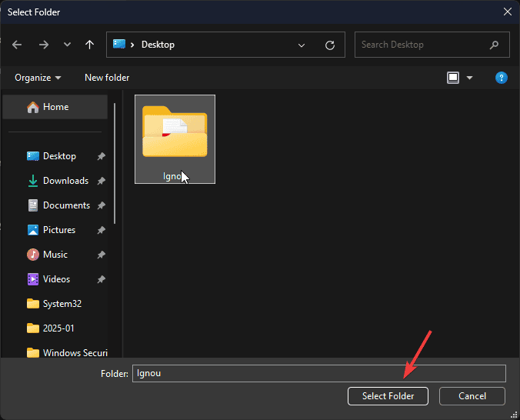Select Home in navigation pane
Viewport: 520px width, 420px height.
point(55,107)
